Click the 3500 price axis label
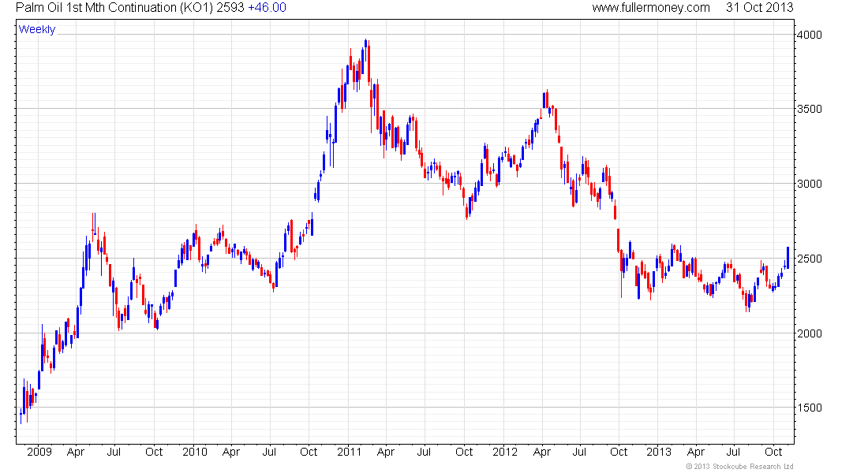 (810, 109)
